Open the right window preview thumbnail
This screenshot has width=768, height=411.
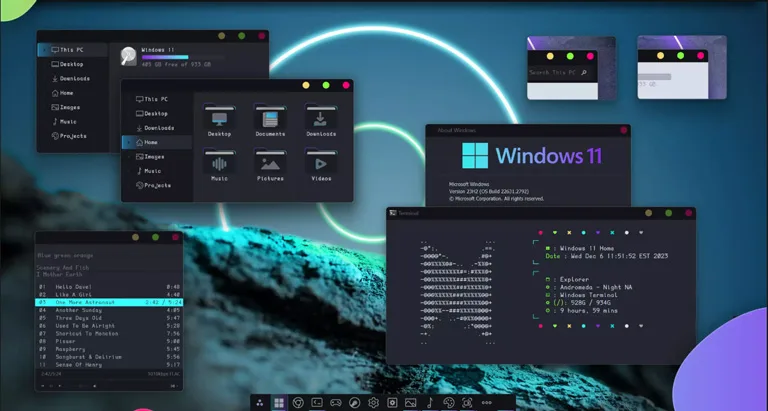coord(682,67)
